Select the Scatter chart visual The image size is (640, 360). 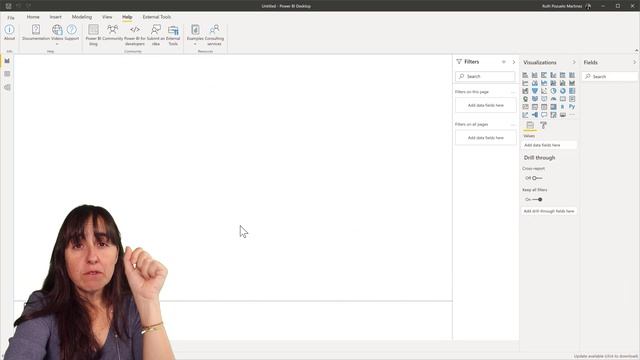tap(544, 91)
